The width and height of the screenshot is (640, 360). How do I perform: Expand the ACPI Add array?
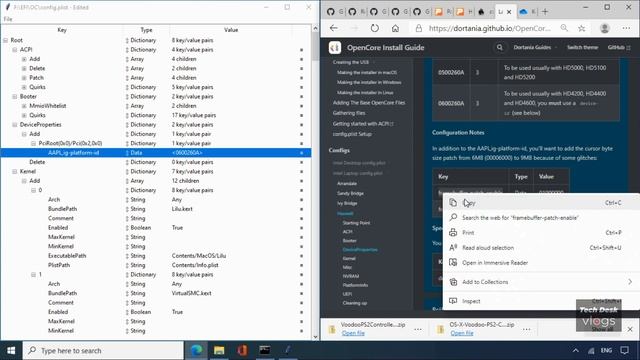24,59
